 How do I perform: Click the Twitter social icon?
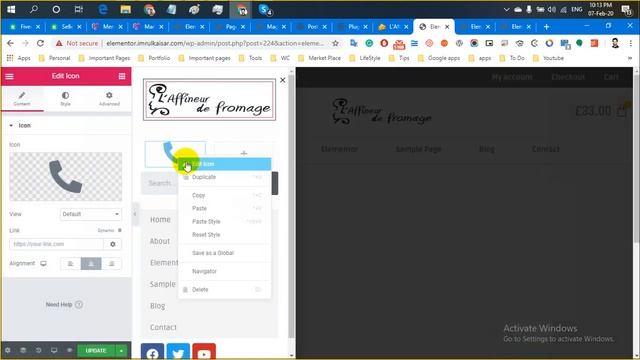(178, 352)
